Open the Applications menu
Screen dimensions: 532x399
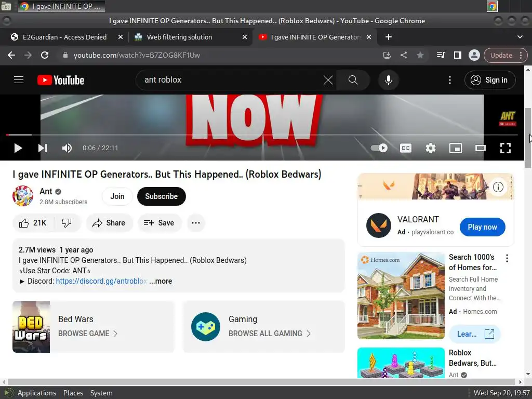tap(37, 393)
